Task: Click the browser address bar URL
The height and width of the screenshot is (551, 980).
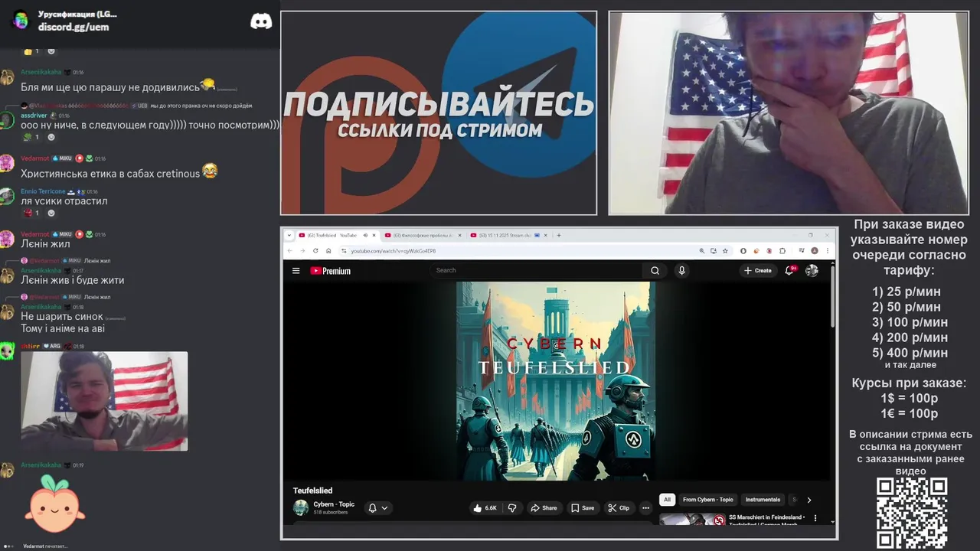Action: point(394,251)
